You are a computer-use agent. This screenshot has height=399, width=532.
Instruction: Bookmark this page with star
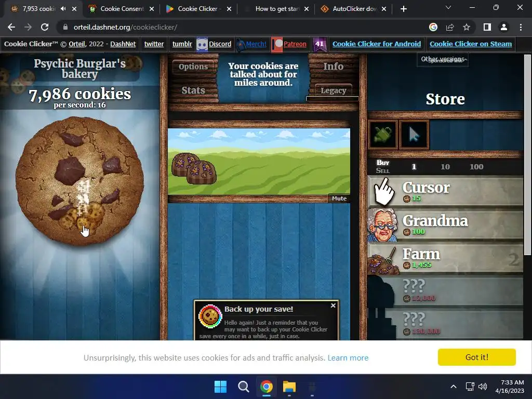[467, 27]
